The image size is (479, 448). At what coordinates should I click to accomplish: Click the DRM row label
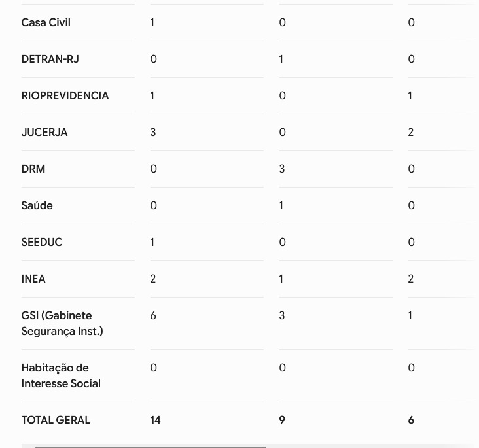33,169
